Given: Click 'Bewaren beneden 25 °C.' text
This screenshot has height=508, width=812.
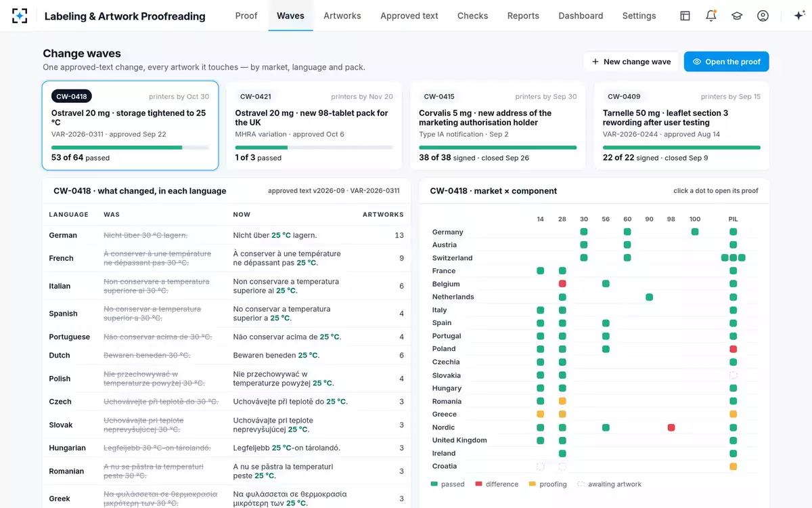Looking at the screenshot, I should pyautogui.click(x=276, y=355).
